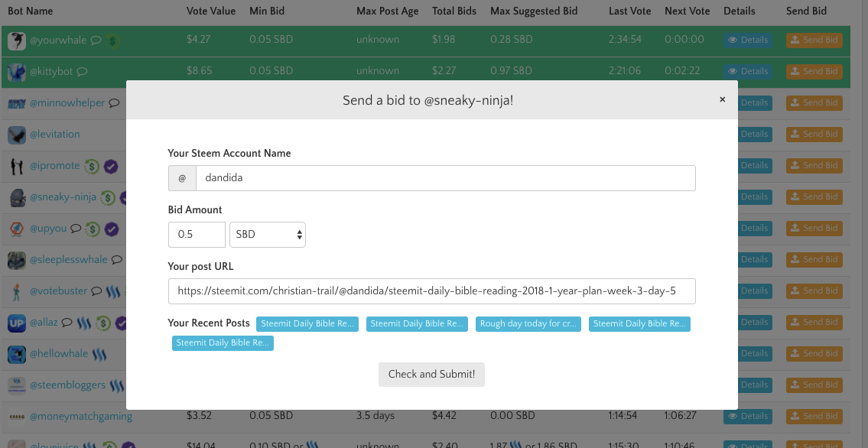868x448 pixels.
Task: Send Bid to @levitation
Action: click(814, 135)
